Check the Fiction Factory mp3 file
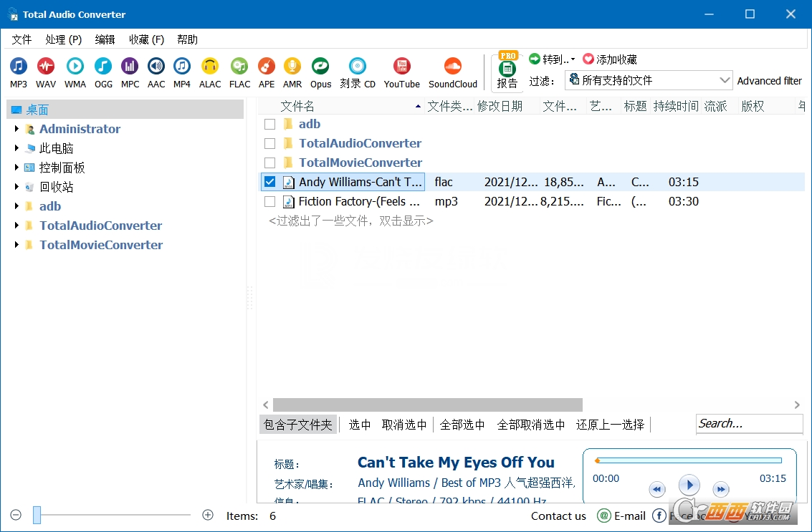 (270, 201)
